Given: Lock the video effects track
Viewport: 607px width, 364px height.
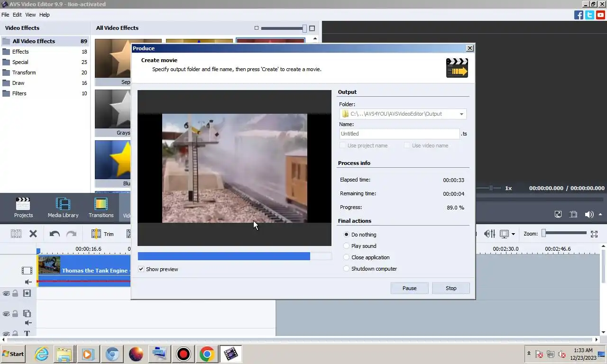Looking at the screenshot, I should (x=15, y=294).
